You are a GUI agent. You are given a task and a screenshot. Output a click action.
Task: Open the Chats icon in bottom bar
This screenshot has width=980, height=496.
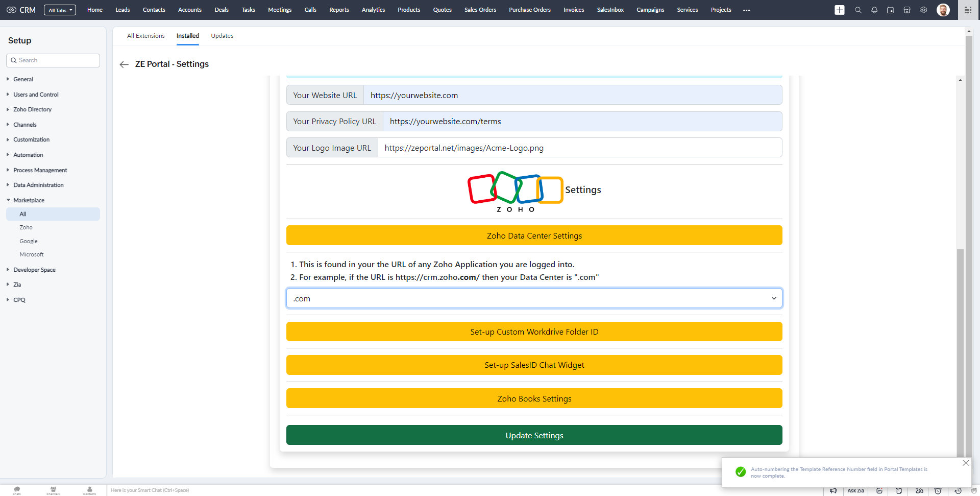(17, 490)
